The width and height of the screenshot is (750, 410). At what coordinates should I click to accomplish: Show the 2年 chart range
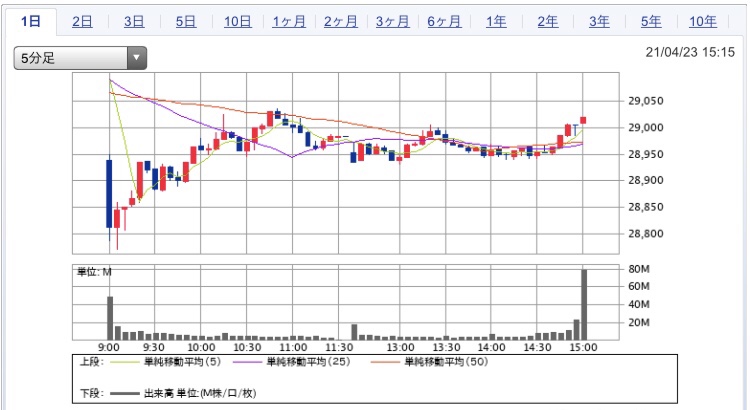548,22
